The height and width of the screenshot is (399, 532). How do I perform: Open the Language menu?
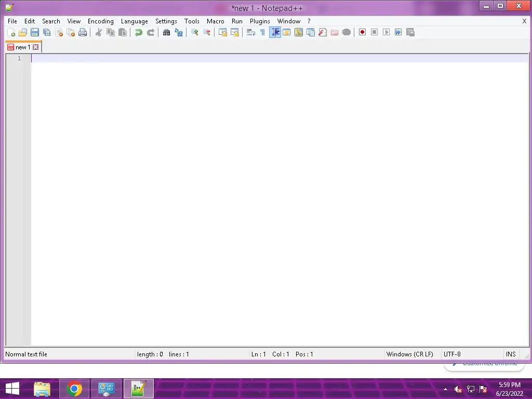tap(135, 21)
